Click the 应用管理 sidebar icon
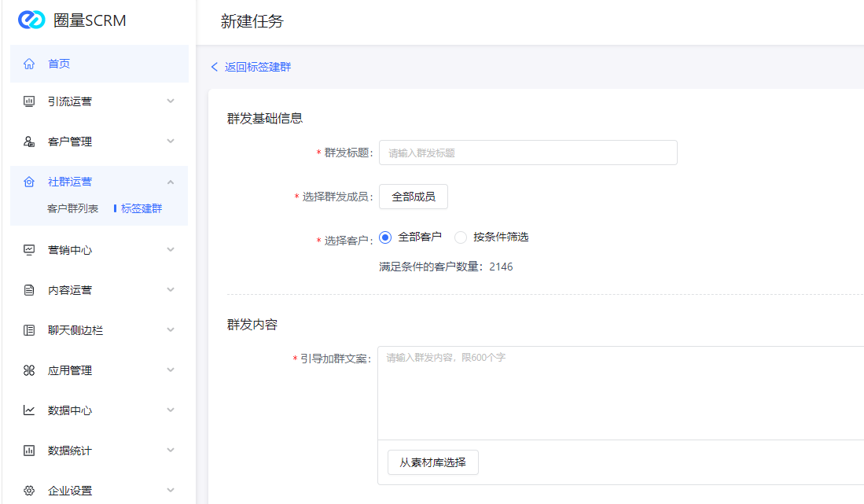This screenshot has height=504, width=864. tap(29, 370)
